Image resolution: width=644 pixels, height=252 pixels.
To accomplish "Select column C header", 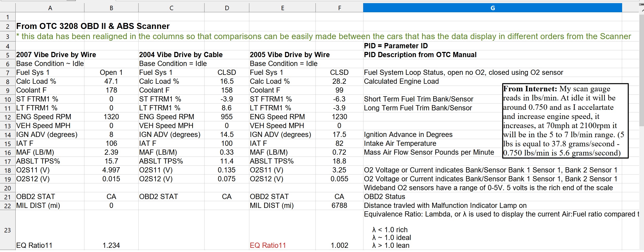I will (171, 8).
